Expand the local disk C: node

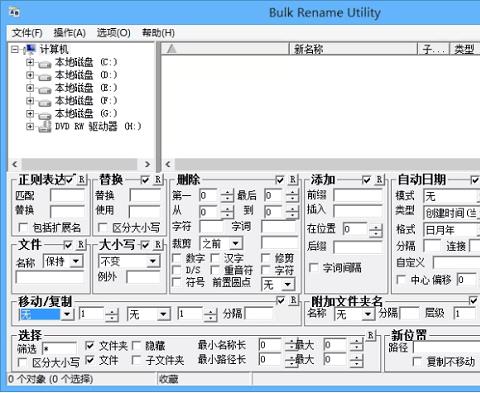(30, 62)
